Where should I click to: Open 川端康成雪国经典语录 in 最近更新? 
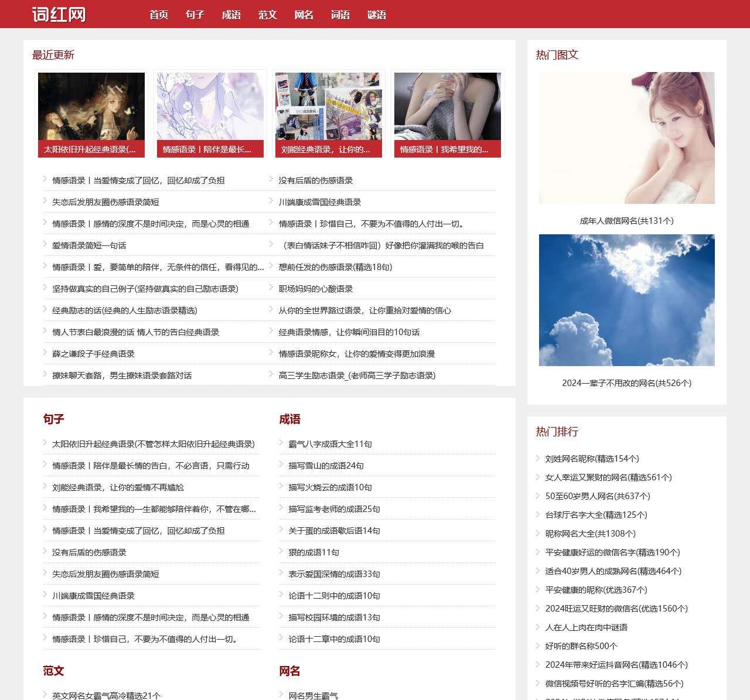[x=320, y=202]
